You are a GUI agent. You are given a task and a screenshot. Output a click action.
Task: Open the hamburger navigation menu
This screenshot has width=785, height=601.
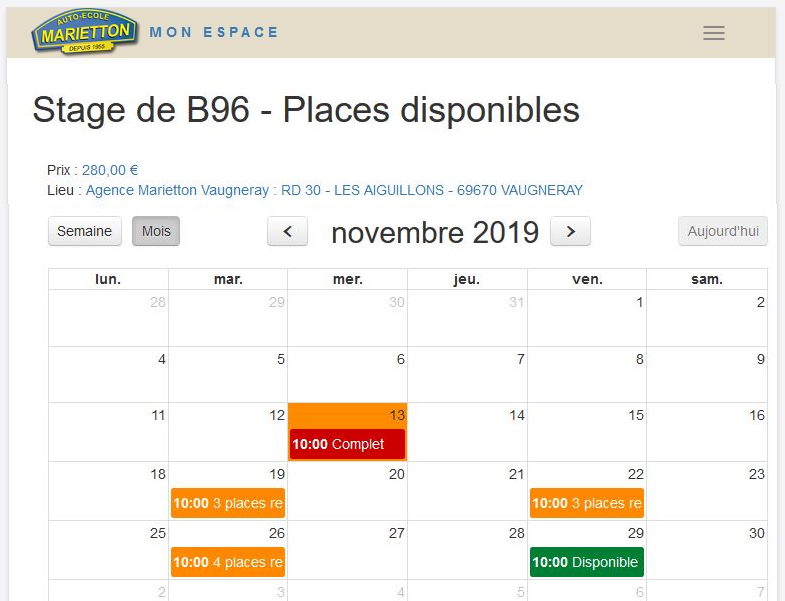point(713,33)
